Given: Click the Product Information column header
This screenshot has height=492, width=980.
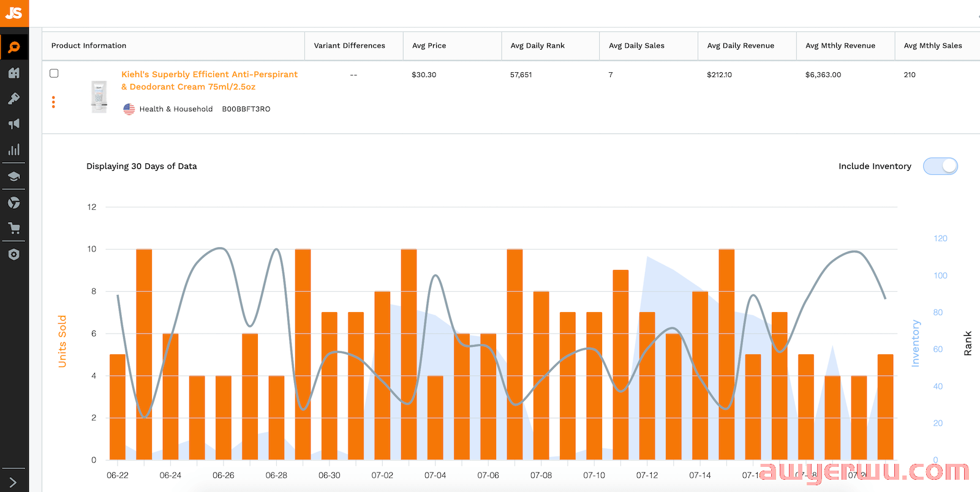Looking at the screenshot, I should coord(89,45).
